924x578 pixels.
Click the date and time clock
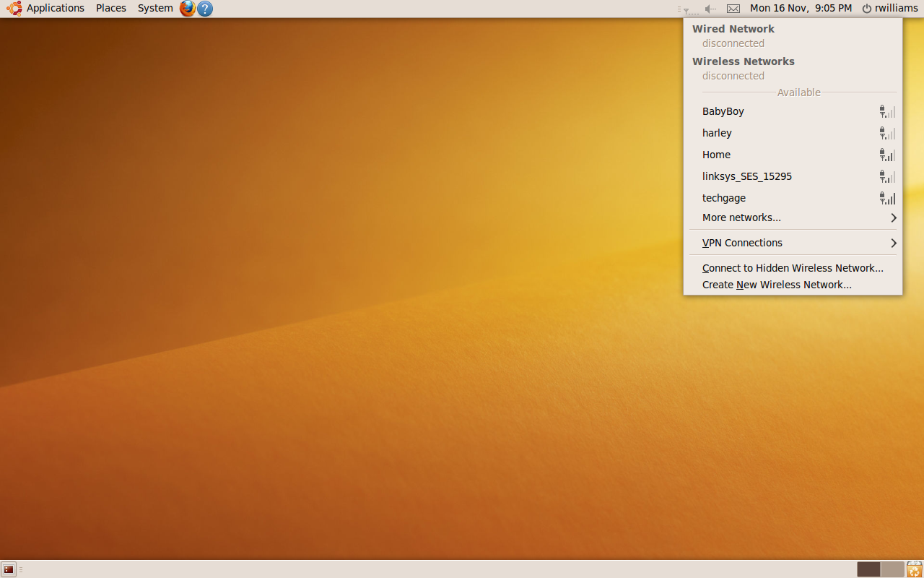[801, 8]
